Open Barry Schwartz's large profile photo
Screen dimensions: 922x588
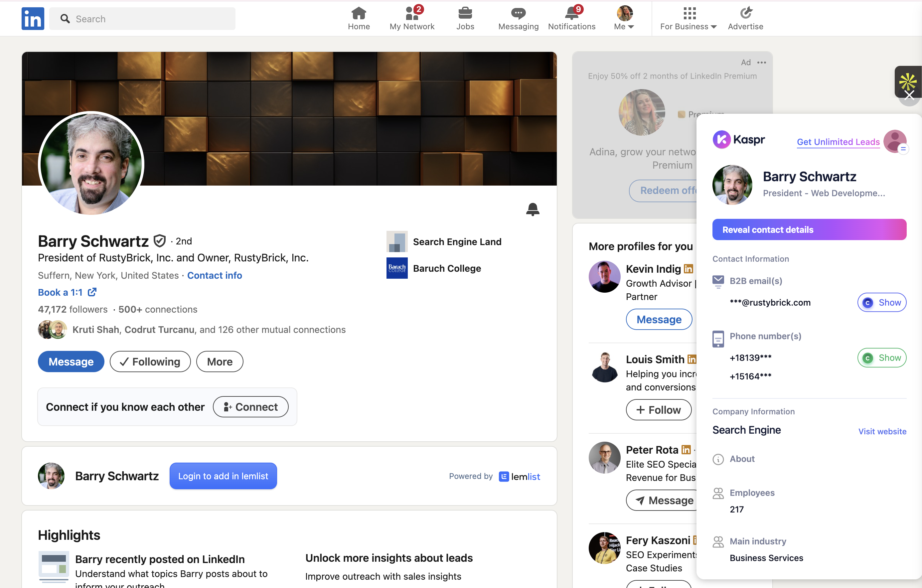point(91,163)
